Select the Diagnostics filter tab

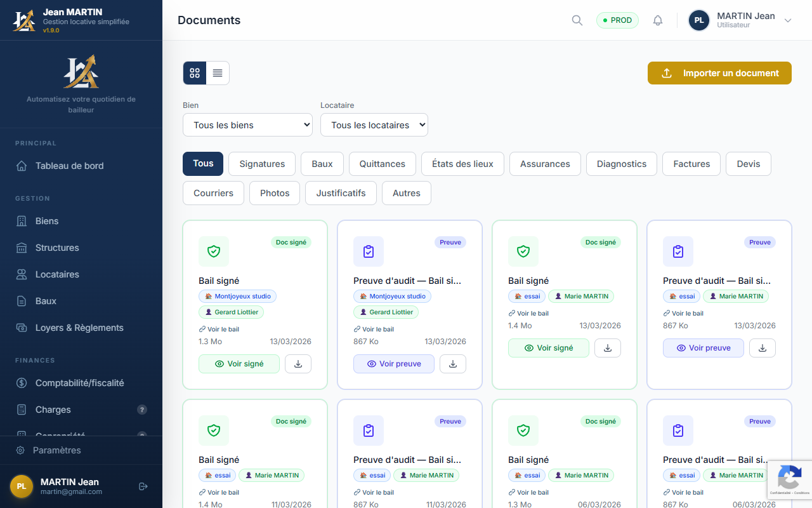[622, 164]
